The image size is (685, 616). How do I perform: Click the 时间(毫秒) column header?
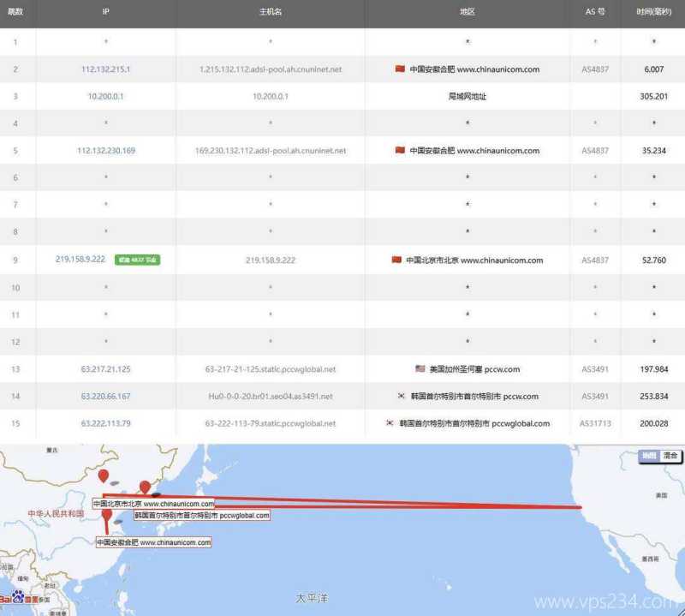coord(653,13)
